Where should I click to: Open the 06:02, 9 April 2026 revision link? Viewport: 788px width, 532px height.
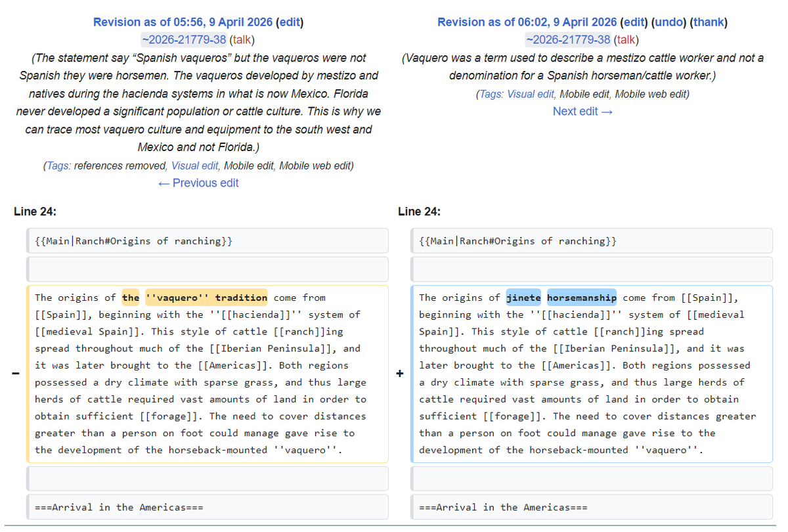(x=528, y=22)
